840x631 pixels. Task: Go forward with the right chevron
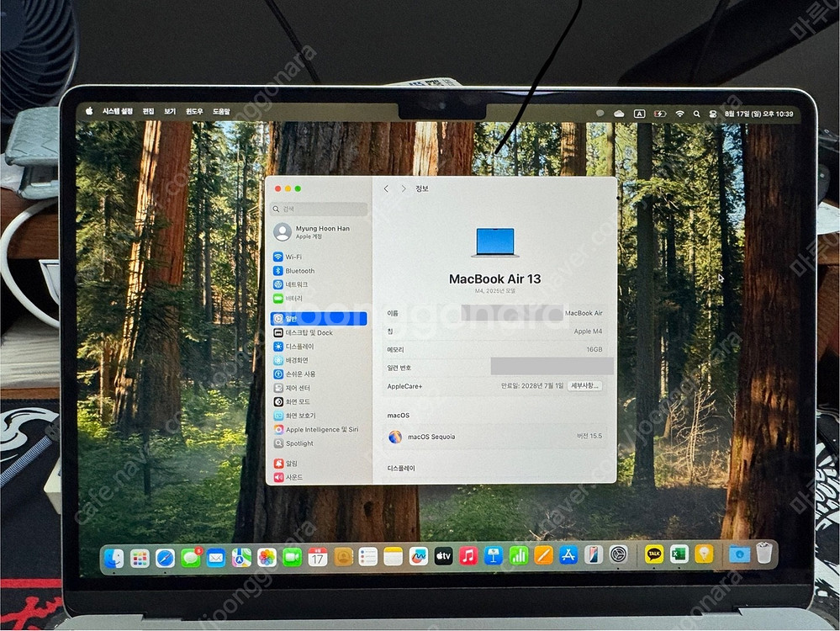(x=404, y=188)
